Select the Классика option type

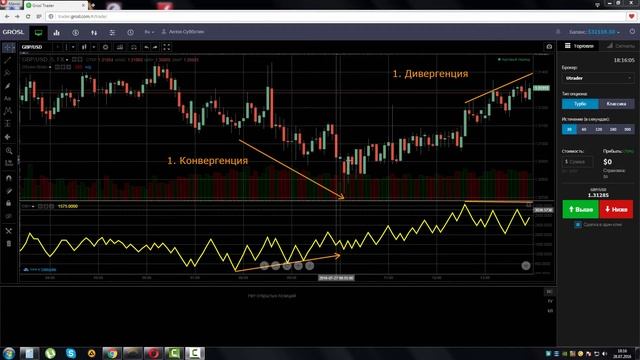(x=616, y=104)
